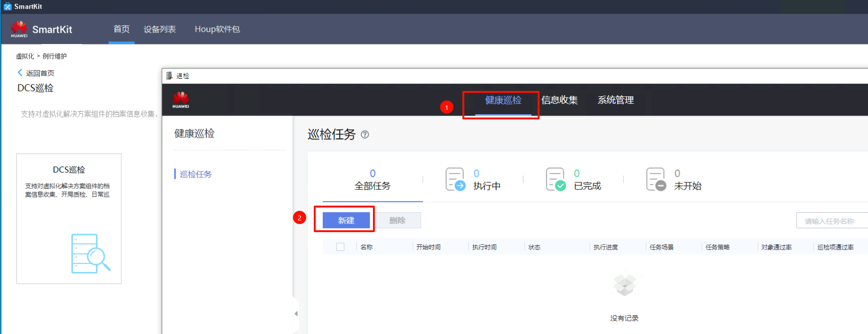Collapse the left sidebar with arrow handle
Image resolution: width=868 pixels, height=334 pixels.
[x=296, y=314]
